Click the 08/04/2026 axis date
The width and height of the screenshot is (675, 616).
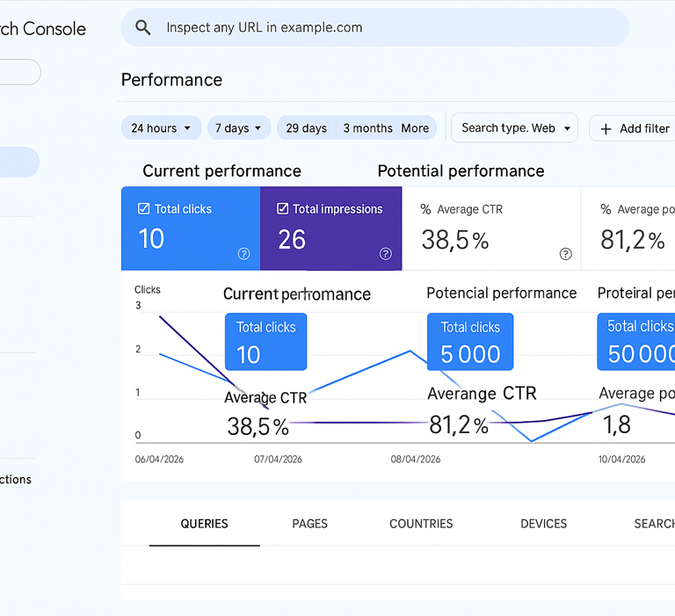pos(416,460)
